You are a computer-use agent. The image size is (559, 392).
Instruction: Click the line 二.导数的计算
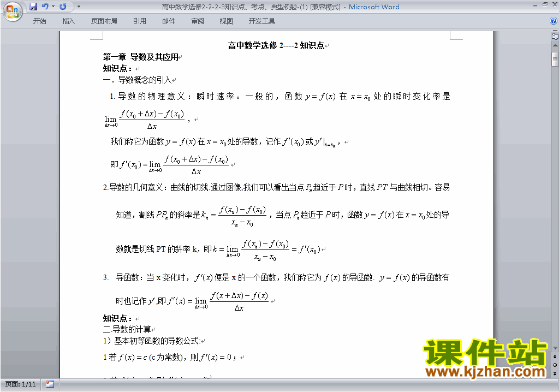pyautogui.click(x=127, y=329)
